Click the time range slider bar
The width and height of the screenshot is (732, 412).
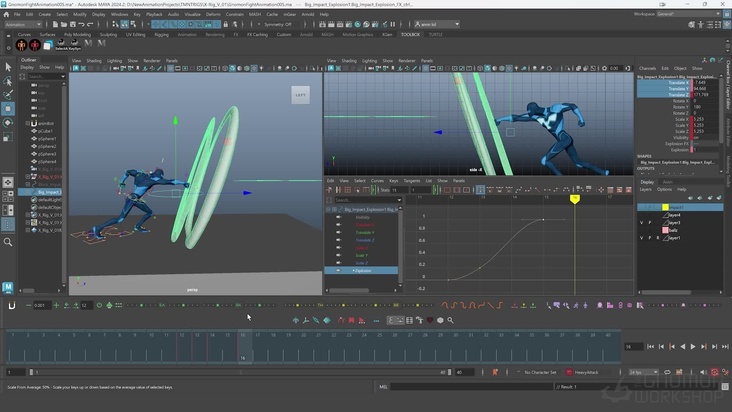[240, 372]
